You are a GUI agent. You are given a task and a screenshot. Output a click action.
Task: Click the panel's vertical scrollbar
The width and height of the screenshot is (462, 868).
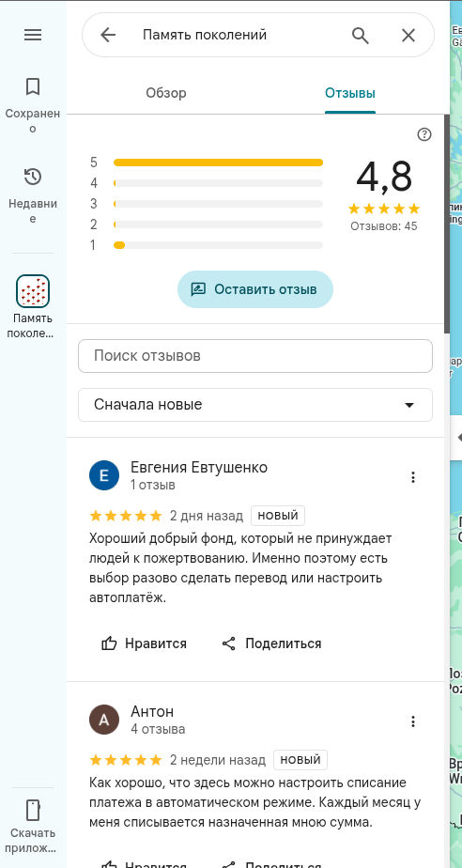click(447, 223)
